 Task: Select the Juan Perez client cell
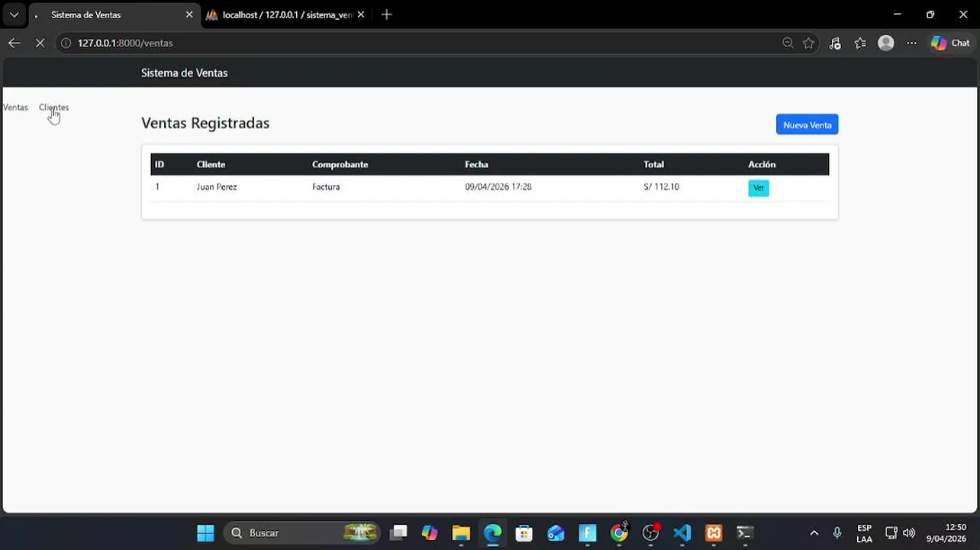pos(217,186)
